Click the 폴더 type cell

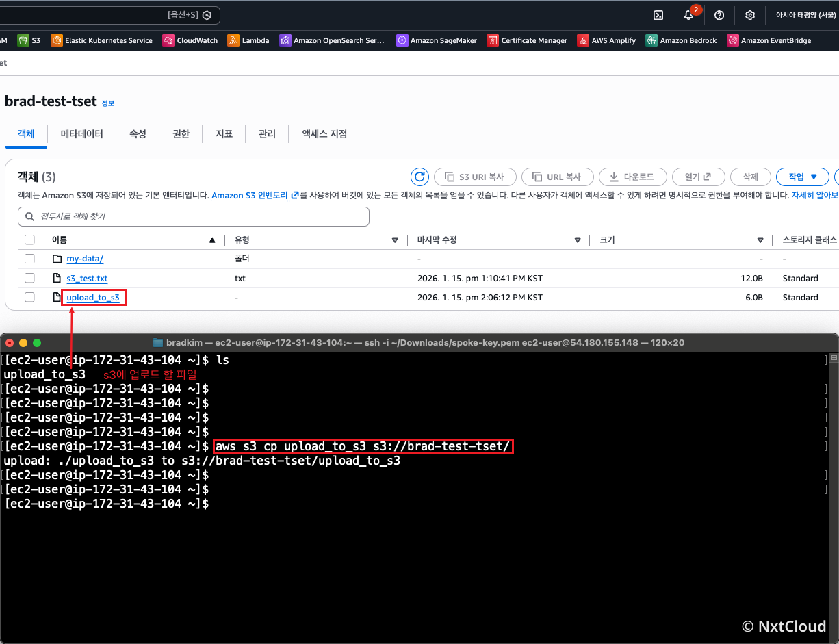coord(242,259)
